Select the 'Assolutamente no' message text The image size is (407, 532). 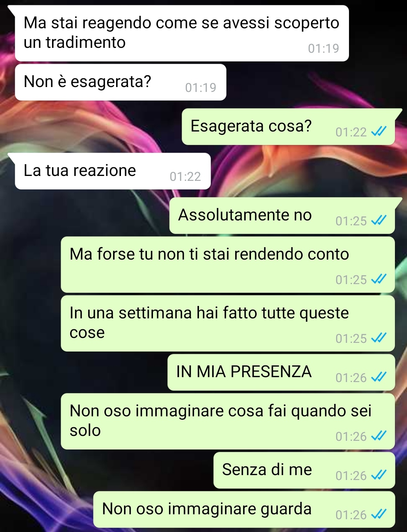(x=245, y=215)
